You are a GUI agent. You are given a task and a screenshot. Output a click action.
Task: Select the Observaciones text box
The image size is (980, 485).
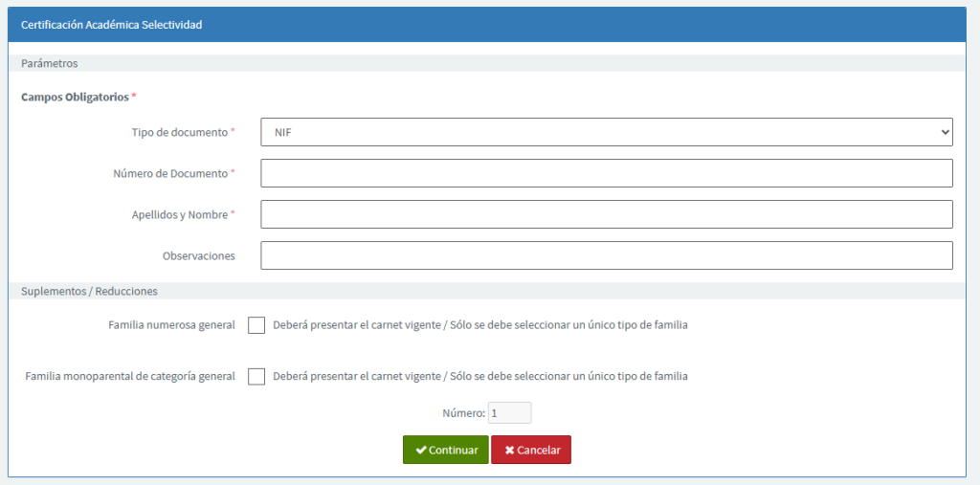point(607,255)
